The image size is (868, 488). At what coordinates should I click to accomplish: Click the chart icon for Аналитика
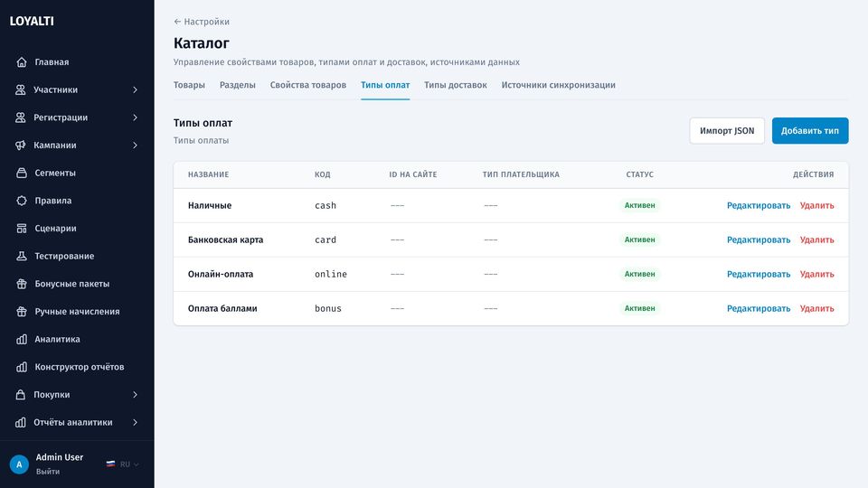pyautogui.click(x=22, y=339)
